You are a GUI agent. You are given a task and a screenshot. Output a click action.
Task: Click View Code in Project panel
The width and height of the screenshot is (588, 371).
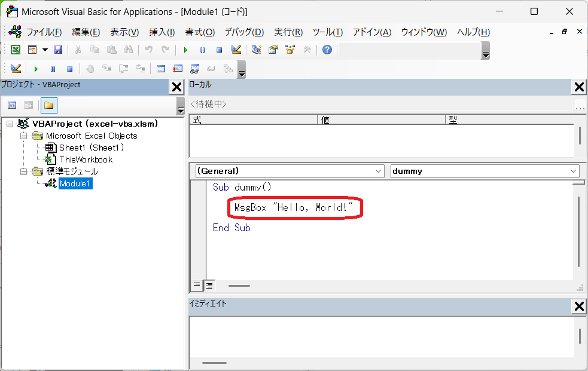pyautogui.click(x=12, y=105)
